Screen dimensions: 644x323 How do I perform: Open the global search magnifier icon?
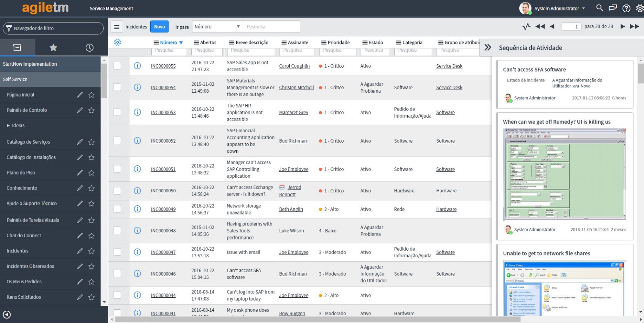click(599, 8)
